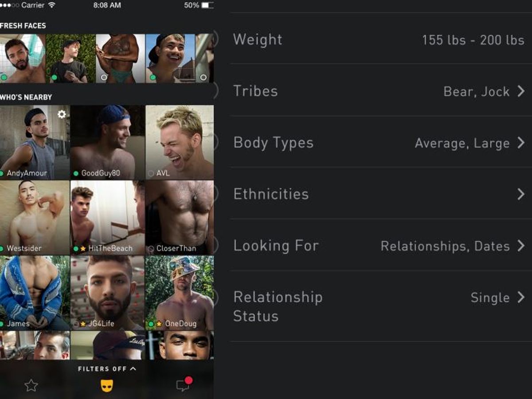Viewport: 532px width, 399px height.
Task: Select the 155 lbs - 200 lbs weight range
Action: (x=473, y=40)
